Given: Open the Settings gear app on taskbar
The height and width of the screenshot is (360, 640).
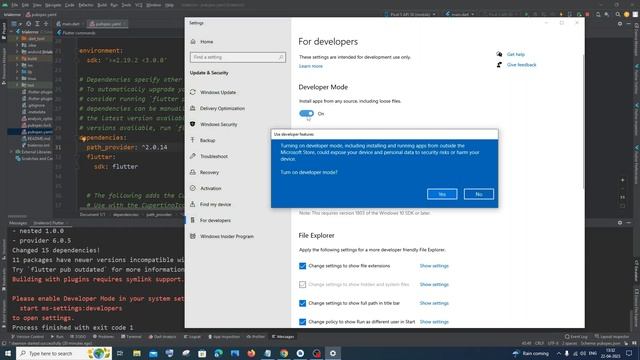Looking at the screenshot, I should tap(333, 353).
